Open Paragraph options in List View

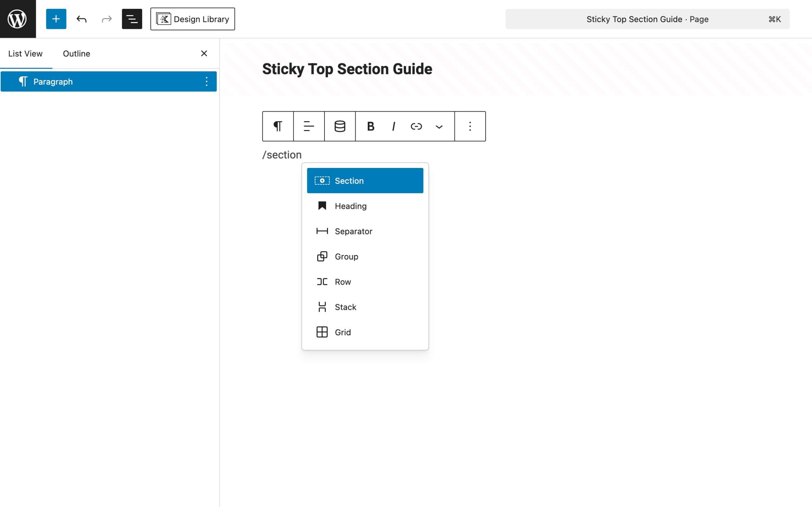pyautogui.click(x=206, y=81)
